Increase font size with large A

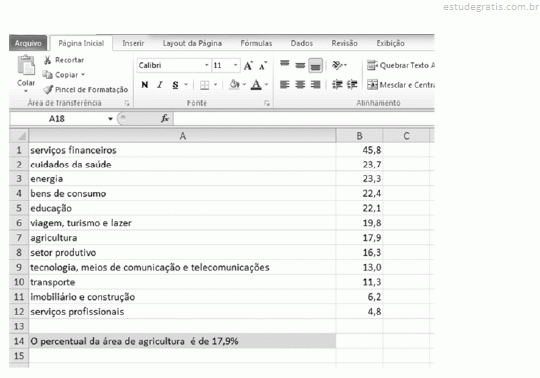(x=248, y=65)
